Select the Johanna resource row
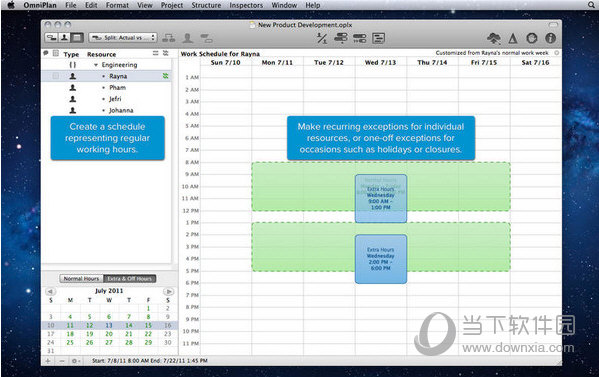 (x=106, y=110)
